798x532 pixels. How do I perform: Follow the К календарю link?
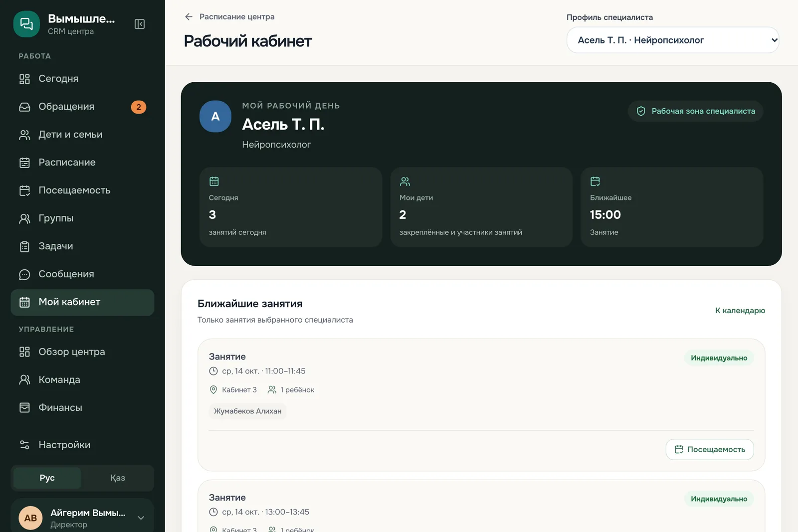tap(740, 310)
